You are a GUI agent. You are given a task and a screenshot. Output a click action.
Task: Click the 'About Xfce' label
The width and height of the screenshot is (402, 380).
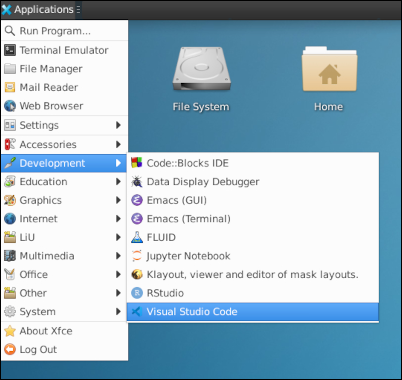(46, 331)
